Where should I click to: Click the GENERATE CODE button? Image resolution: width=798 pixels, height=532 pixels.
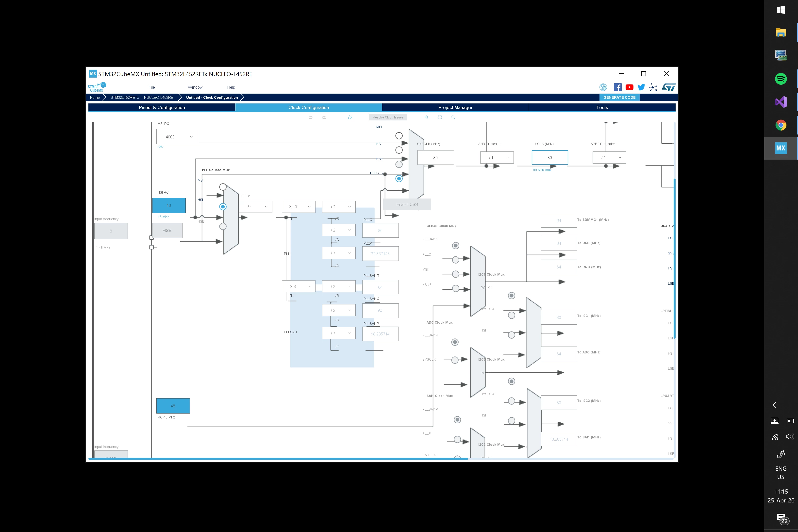[619, 97]
